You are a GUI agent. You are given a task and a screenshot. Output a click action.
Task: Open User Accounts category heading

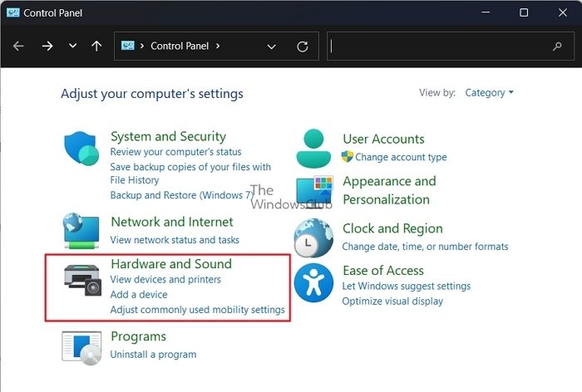(x=383, y=139)
